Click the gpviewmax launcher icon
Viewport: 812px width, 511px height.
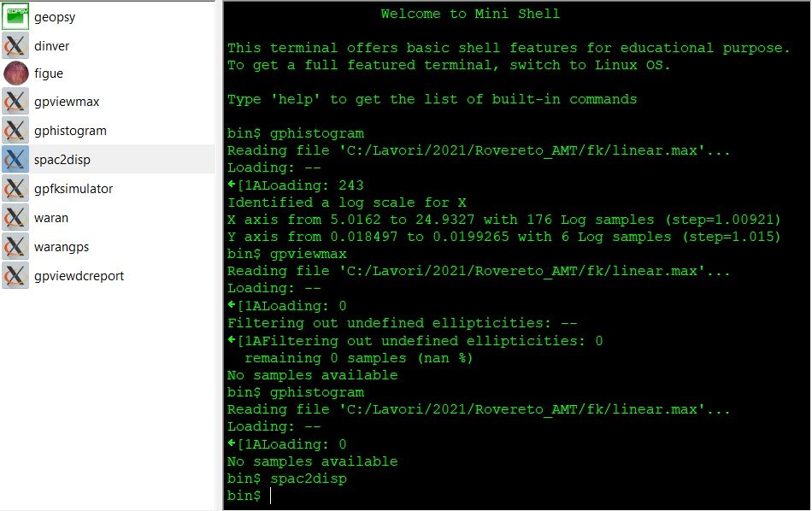click(x=15, y=103)
